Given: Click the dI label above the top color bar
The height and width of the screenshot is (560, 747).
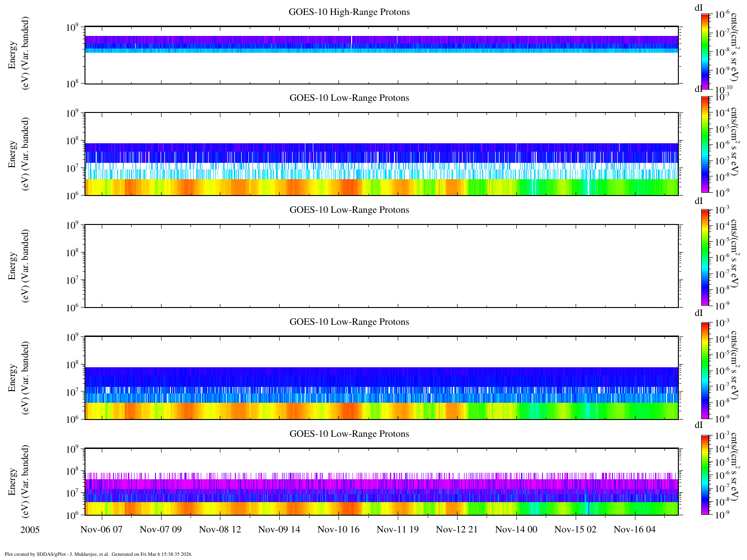Looking at the screenshot, I should coord(699,7).
